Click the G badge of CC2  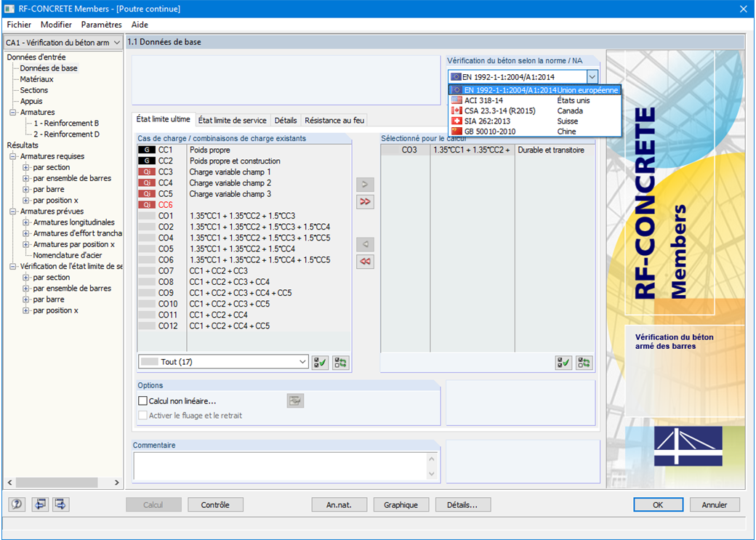point(147,161)
